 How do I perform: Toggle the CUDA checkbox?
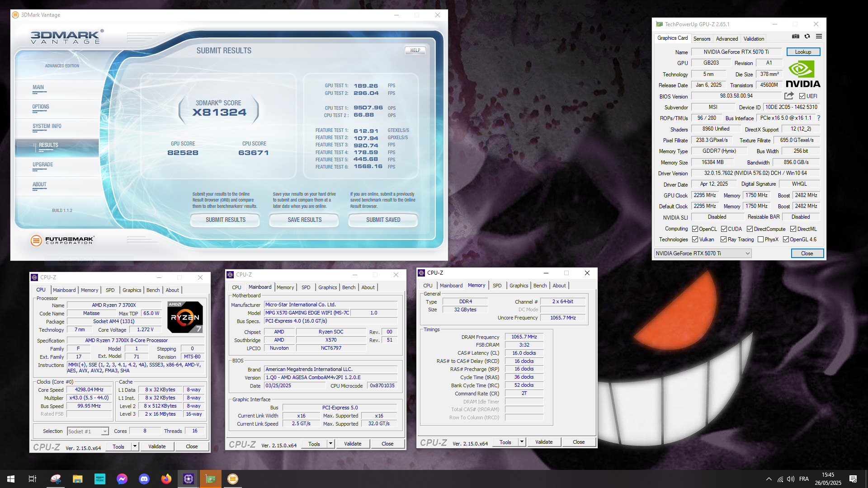click(x=724, y=229)
